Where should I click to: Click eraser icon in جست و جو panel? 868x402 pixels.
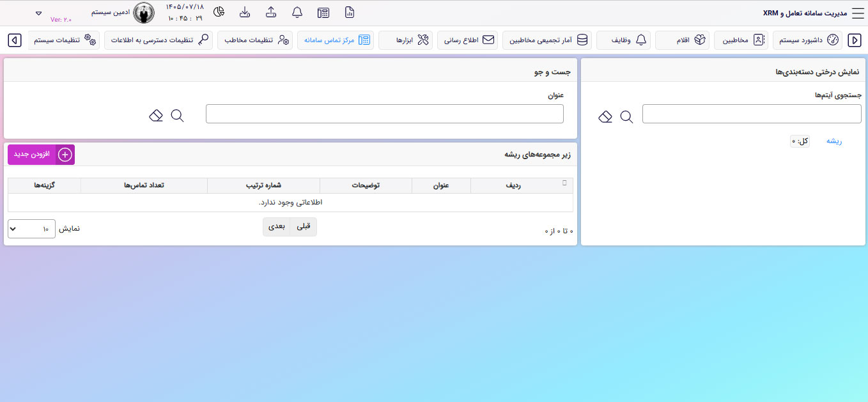(156, 116)
